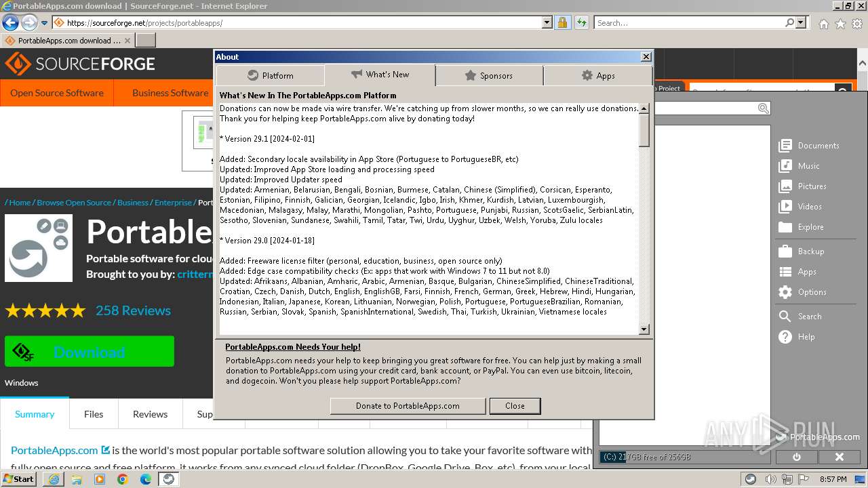This screenshot has height=488, width=868.
Task: Click What's New scrollbar up arrow
Action: pyautogui.click(x=644, y=108)
